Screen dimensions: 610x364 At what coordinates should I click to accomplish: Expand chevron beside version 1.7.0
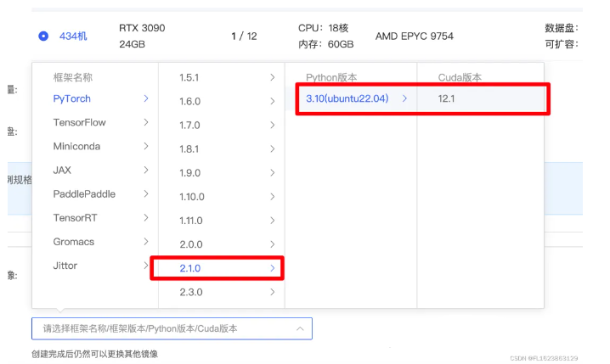[273, 125]
